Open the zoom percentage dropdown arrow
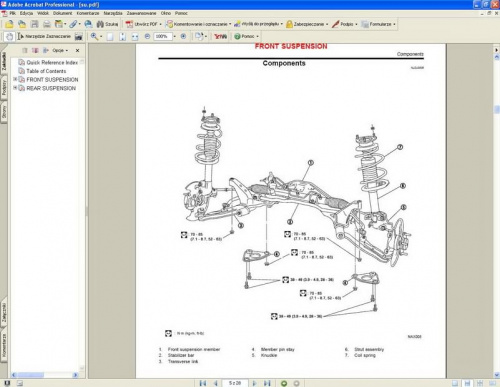Image resolution: width=500 pixels, height=387 pixels. [175, 36]
